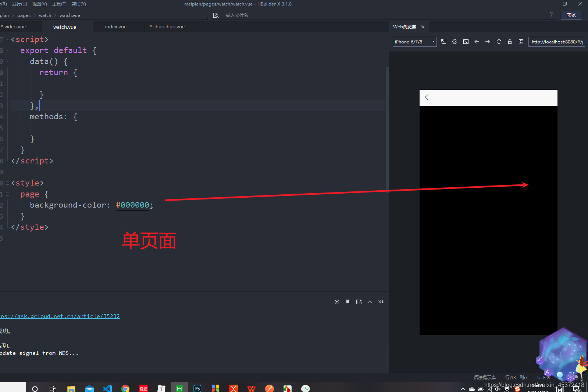
Task: Click the editor vertical scrollbar
Action: point(387,129)
